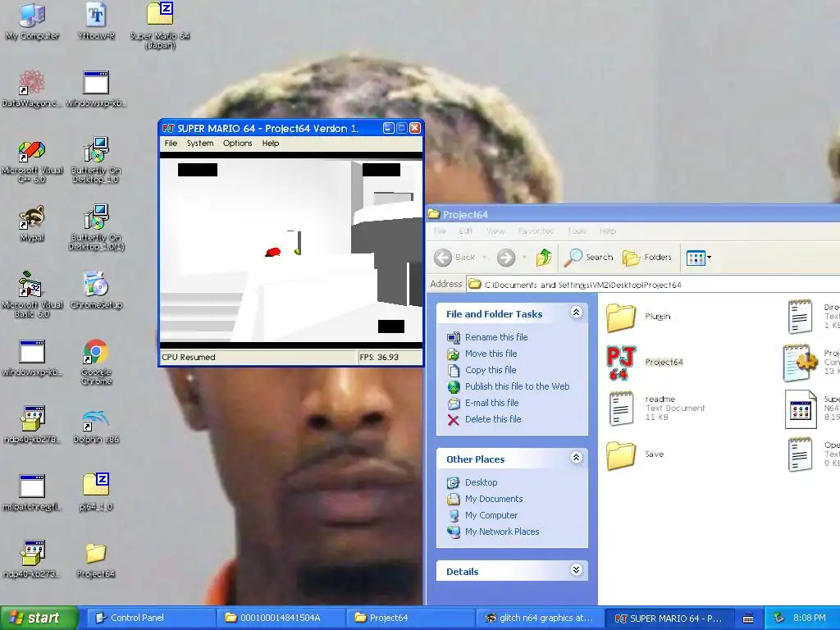Select the msipatchregfi file icon
The image size is (840, 630).
(32, 492)
